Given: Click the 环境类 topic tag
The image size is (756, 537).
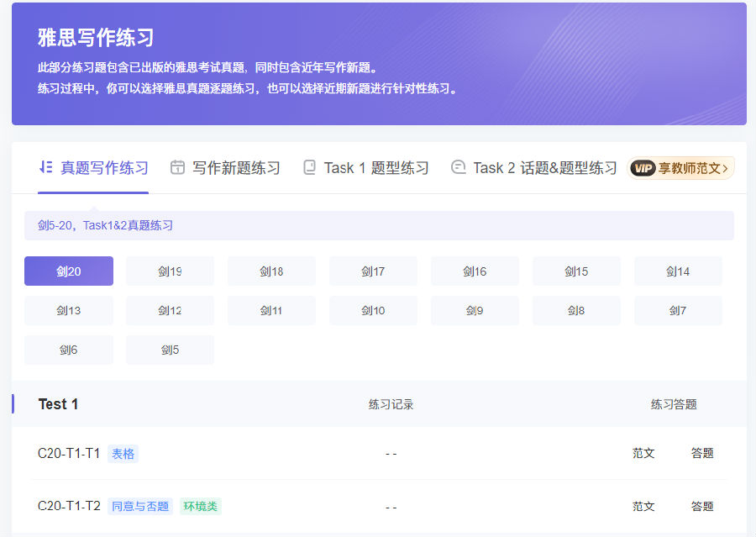Looking at the screenshot, I should coord(201,506).
